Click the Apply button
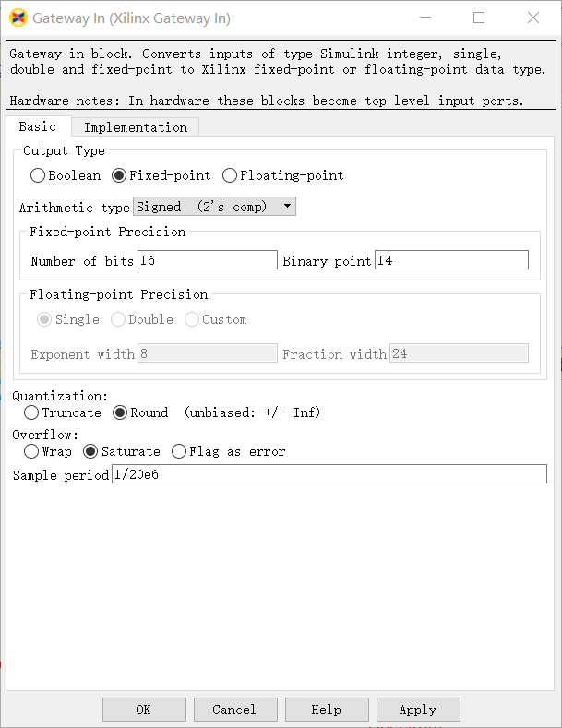Screen dimensions: 562x728 click(x=417, y=710)
